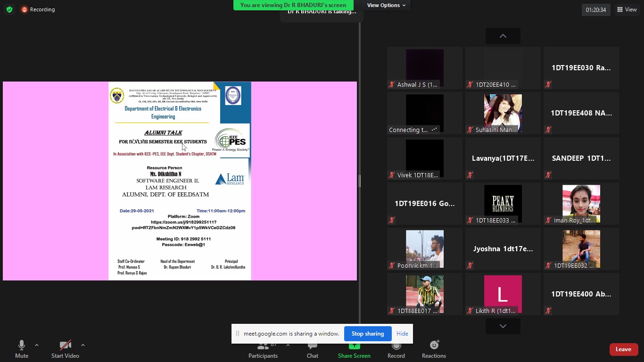Click the green encryption shield icon

pyautogui.click(x=9, y=9)
